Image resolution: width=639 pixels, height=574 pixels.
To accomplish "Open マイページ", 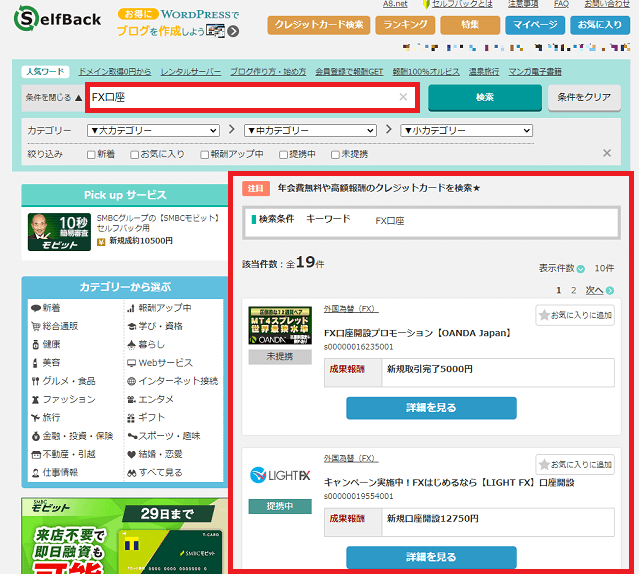I will (x=535, y=25).
